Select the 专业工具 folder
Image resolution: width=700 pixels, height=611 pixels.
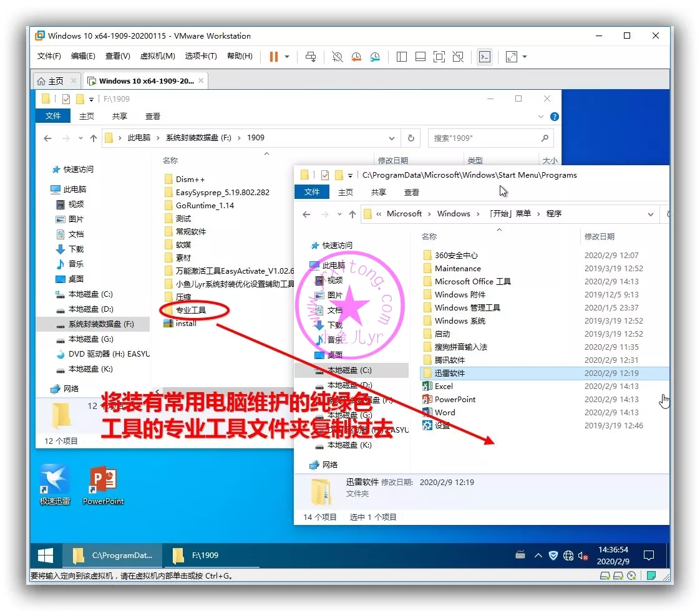tap(190, 310)
